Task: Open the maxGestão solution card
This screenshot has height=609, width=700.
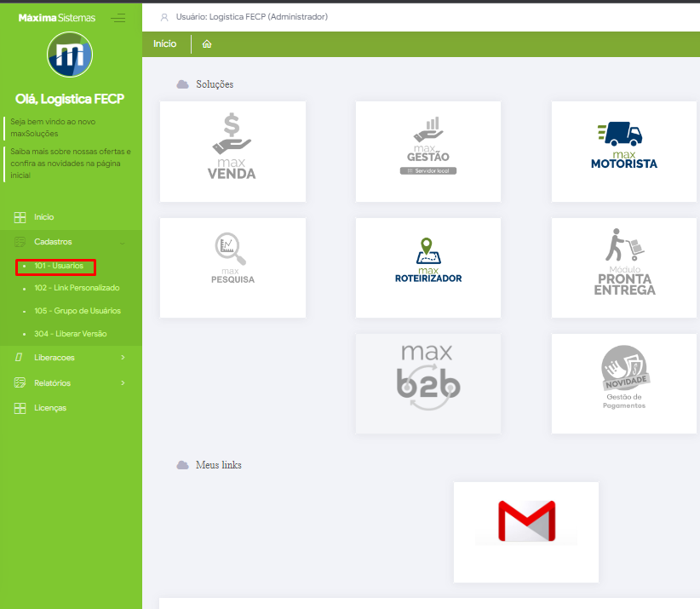Action: (428, 152)
